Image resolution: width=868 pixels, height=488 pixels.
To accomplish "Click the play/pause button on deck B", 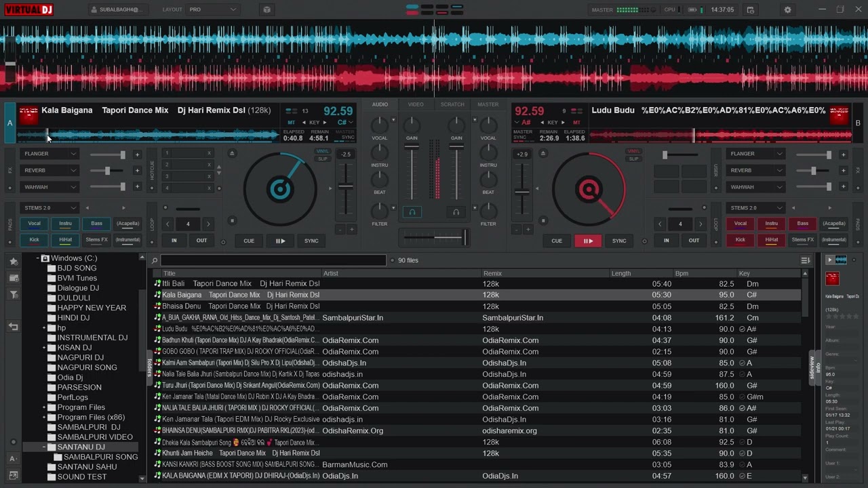I will pos(588,241).
